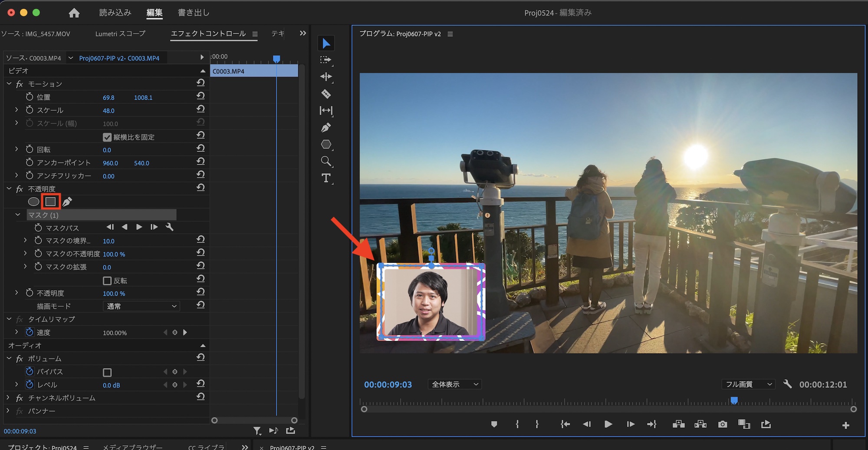Image resolution: width=868 pixels, height=450 pixels.
Task: Toggle the バイパス checkbox under Volume
Action: coord(107,372)
